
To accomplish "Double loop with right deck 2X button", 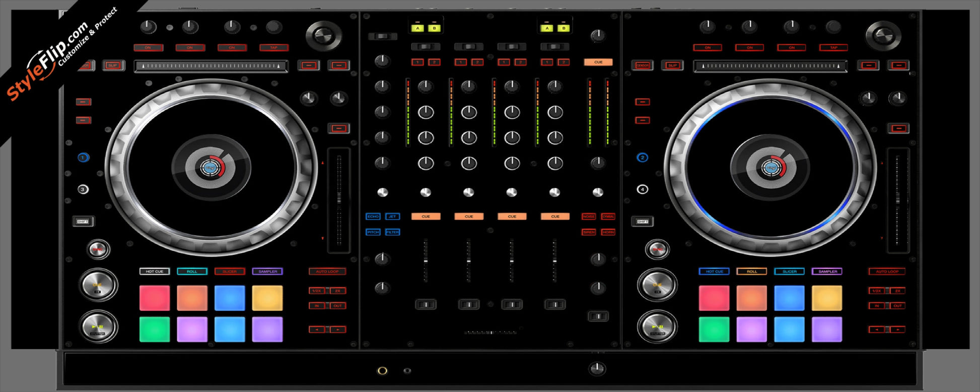I will [x=897, y=291].
